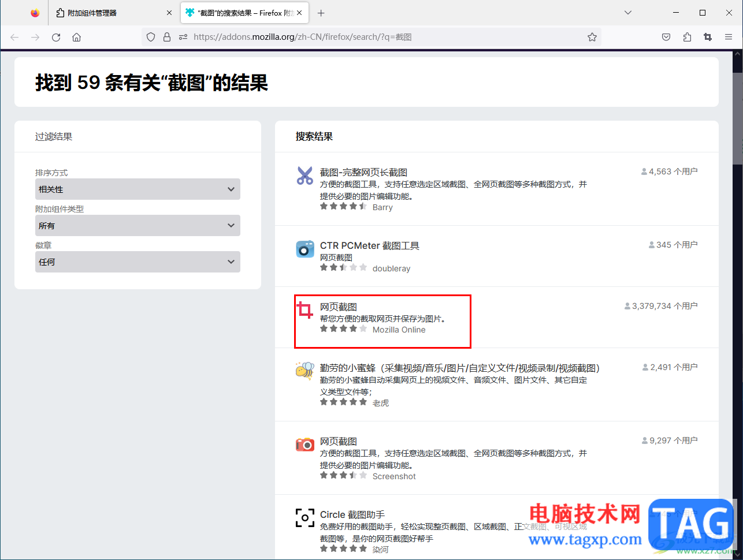Click the 搜索结果 heading
Screen dimensions: 743x560
pyautogui.click(x=314, y=137)
